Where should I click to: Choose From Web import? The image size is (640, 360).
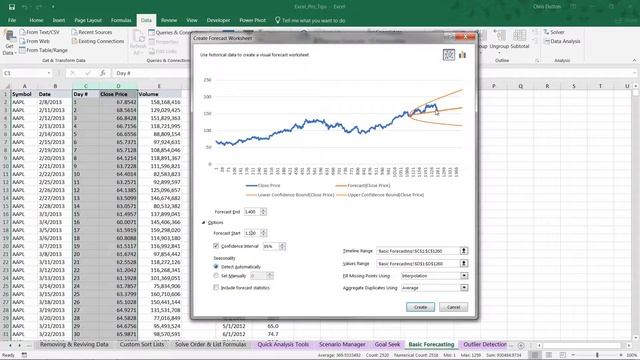(x=34, y=41)
